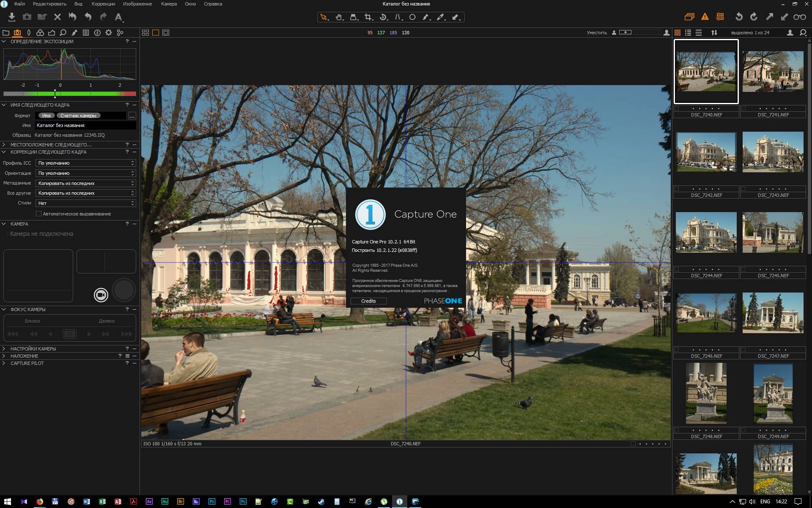The image size is (812, 508).
Task: Select the apply adjustments arrow cursor tool
Action: 456,17
